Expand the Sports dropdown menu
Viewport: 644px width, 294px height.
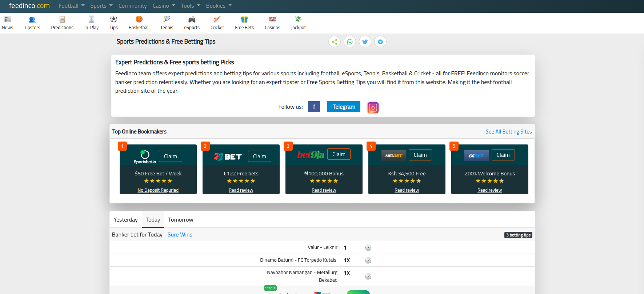tap(101, 6)
